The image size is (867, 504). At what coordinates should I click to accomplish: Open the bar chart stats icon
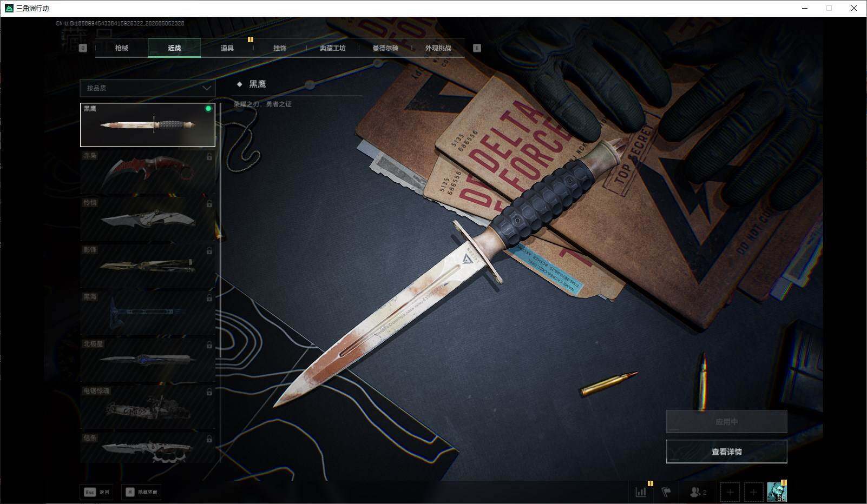pos(641,492)
